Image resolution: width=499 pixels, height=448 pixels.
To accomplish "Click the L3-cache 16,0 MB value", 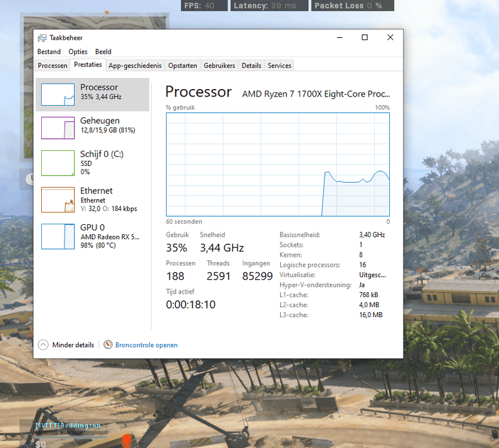I will 371,315.
